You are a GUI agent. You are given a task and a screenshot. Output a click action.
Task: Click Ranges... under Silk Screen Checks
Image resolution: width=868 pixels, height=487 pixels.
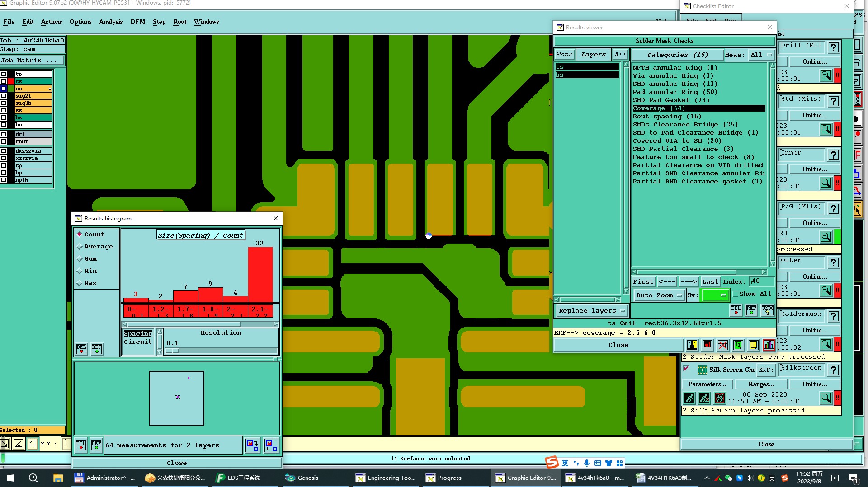point(761,384)
